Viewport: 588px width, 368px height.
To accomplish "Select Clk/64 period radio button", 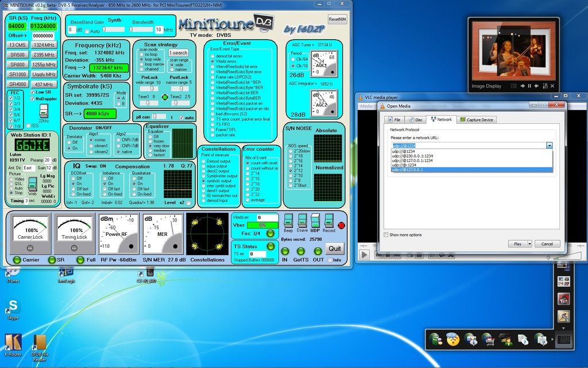I will coord(293,59).
